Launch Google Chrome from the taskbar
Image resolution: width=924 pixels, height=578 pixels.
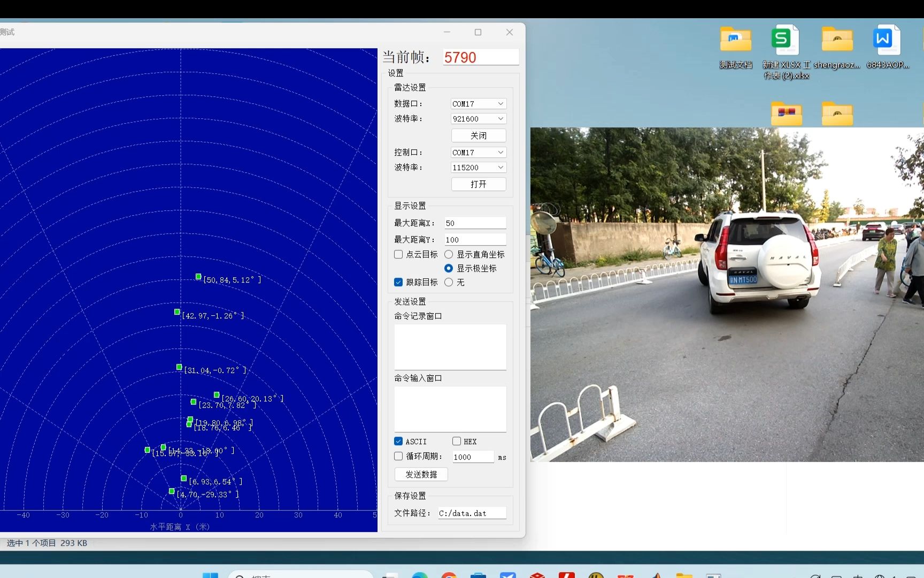tap(449, 575)
